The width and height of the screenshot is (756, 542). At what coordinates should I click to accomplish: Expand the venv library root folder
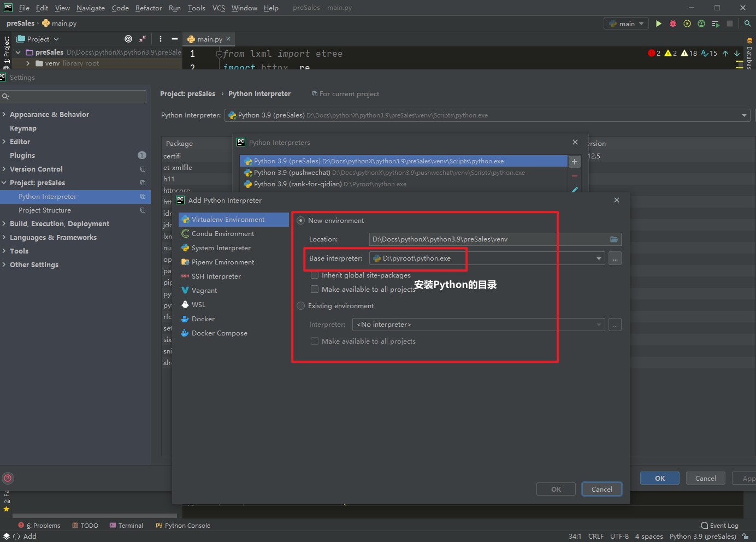tap(27, 63)
